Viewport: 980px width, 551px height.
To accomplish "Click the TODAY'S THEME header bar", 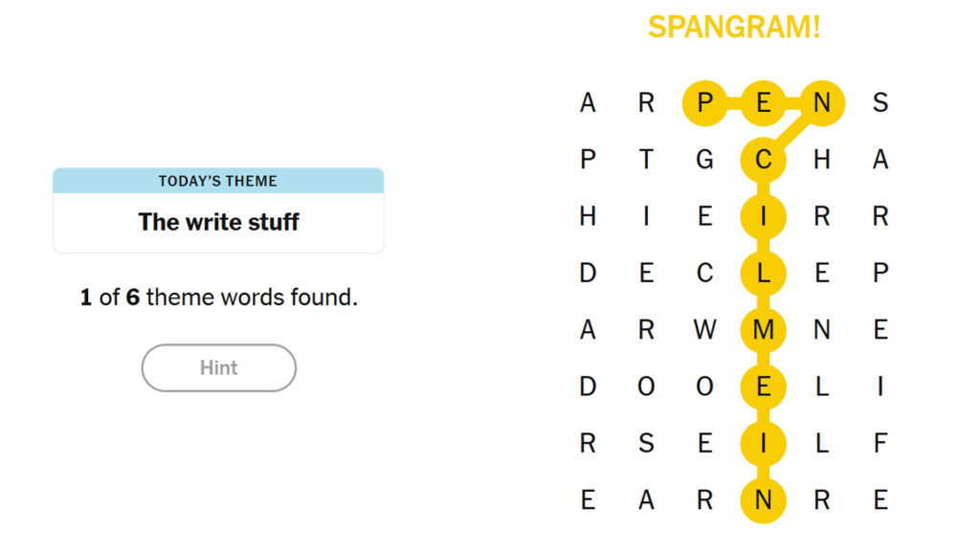I will tap(218, 181).
